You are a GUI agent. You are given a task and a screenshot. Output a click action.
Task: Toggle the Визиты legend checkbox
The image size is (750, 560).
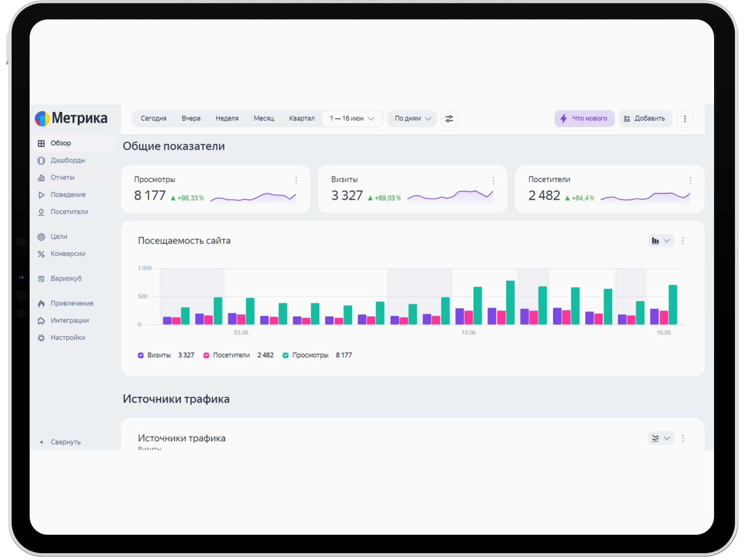click(x=141, y=356)
